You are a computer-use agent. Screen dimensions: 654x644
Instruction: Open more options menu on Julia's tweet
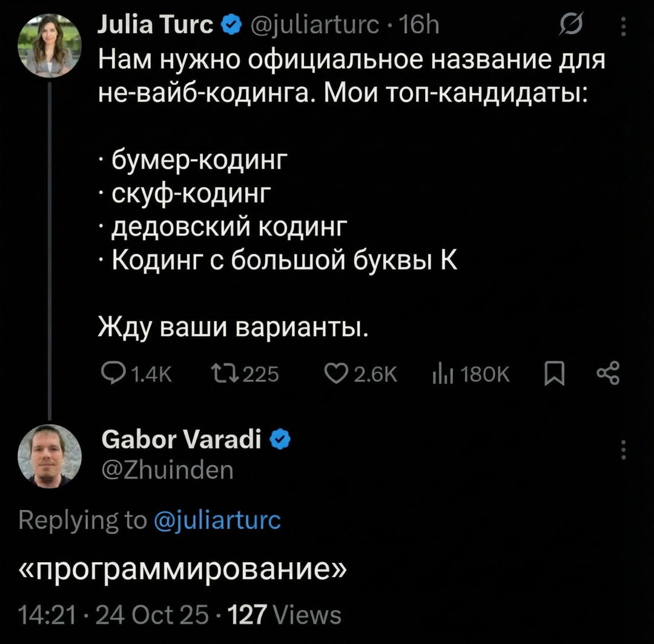(x=624, y=26)
